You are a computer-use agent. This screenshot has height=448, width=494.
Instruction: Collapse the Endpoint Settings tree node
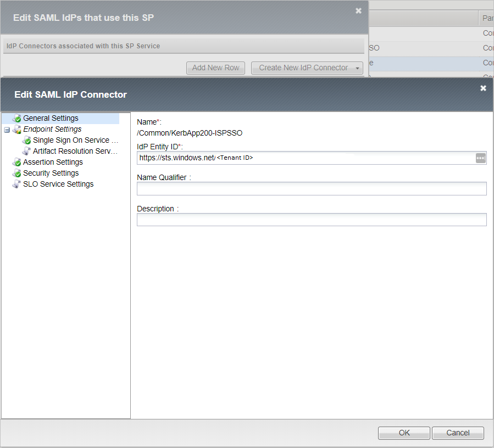tap(7, 130)
